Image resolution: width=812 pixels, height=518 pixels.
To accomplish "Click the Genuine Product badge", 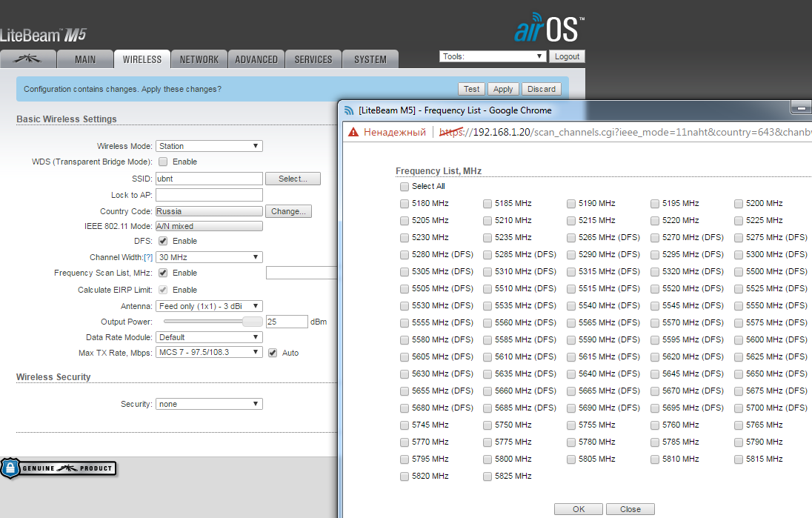I will (59, 468).
